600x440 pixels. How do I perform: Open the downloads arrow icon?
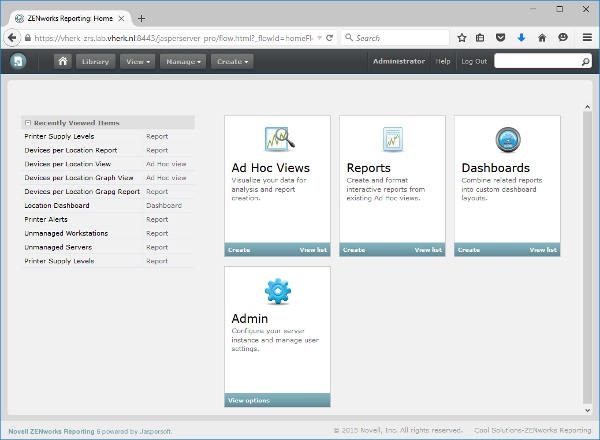[x=521, y=38]
